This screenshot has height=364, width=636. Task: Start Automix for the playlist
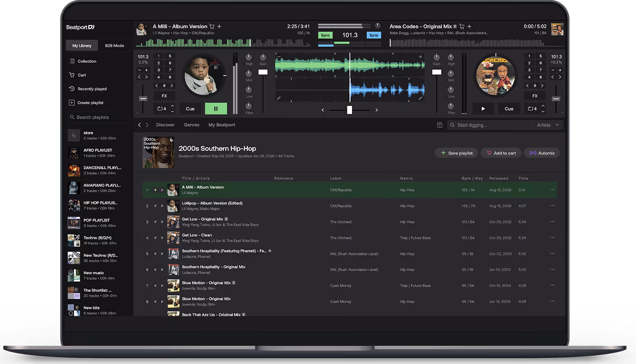[542, 153]
